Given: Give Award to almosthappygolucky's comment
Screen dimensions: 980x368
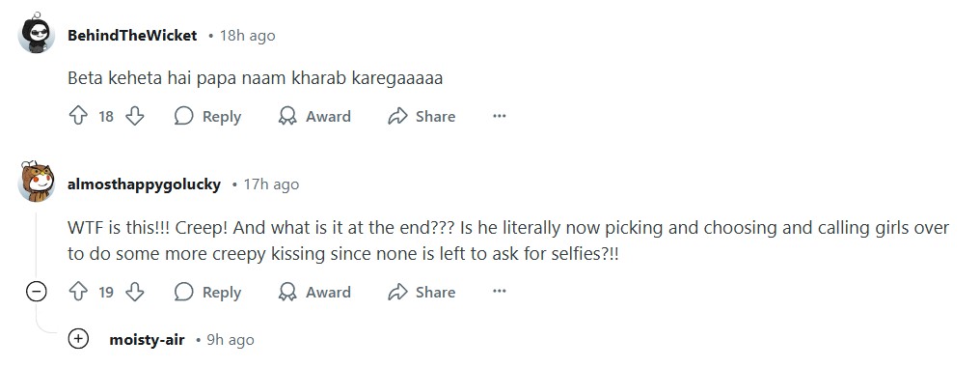Looking at the screenshot, I should tap(315, 293).
